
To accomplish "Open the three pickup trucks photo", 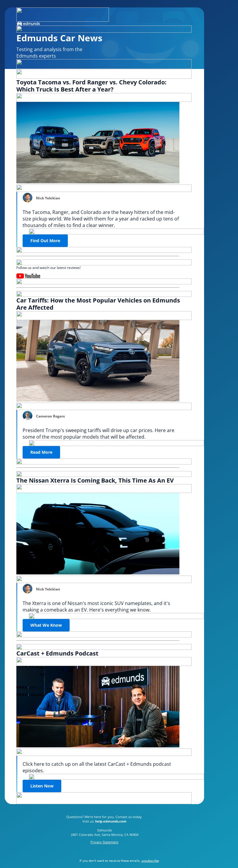I will tap(98, 143).
